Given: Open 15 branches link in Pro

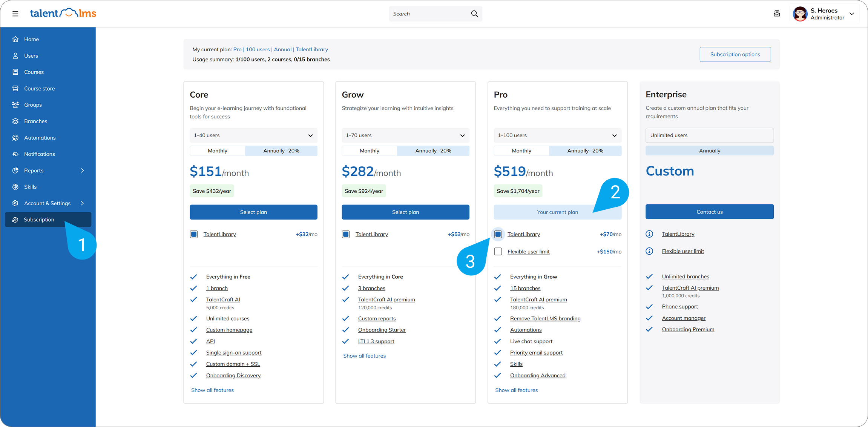Looking at the screenshot, I should (525, 288).
